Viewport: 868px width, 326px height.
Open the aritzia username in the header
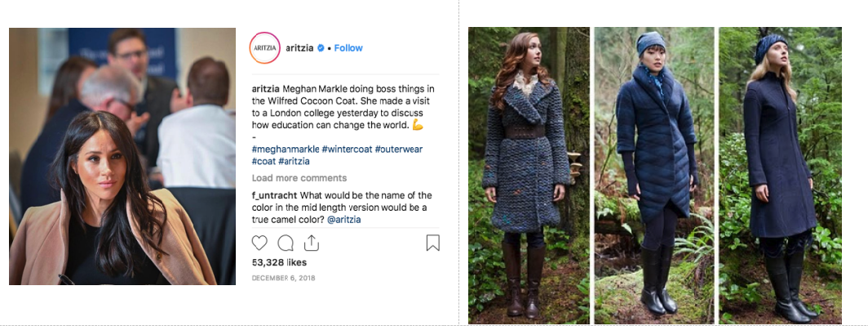299,48
